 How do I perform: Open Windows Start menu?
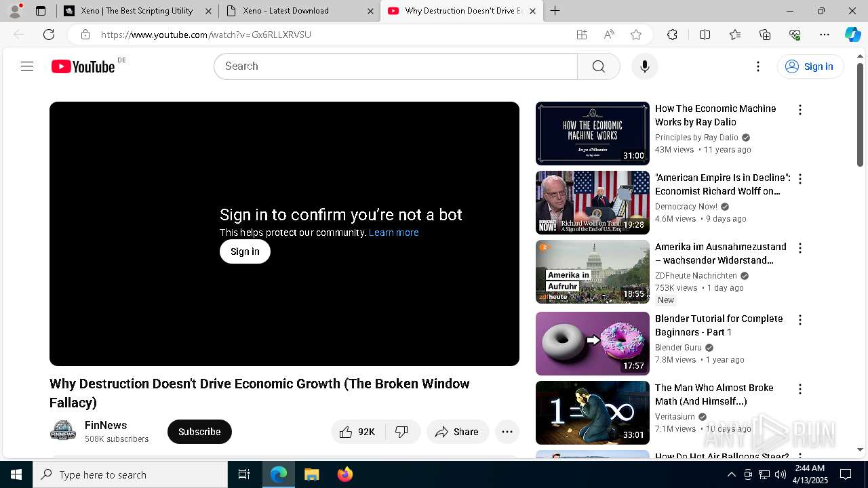(16, 474)
